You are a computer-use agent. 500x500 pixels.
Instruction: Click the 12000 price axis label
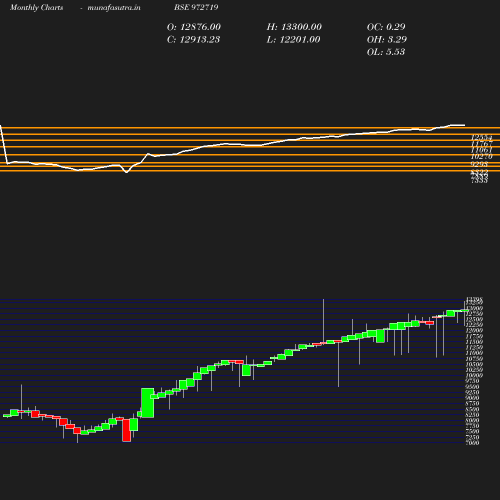(x=474, y=330)
